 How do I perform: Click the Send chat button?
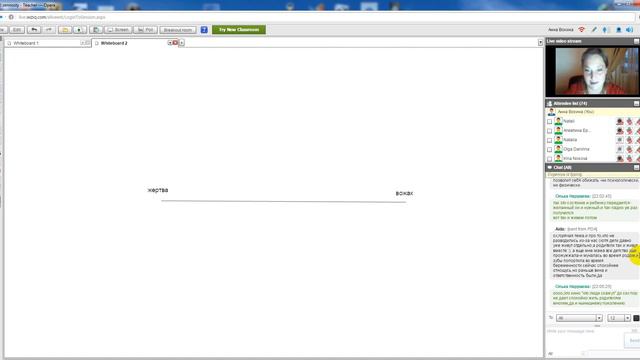pyautogui.click(x=633, y=340)
